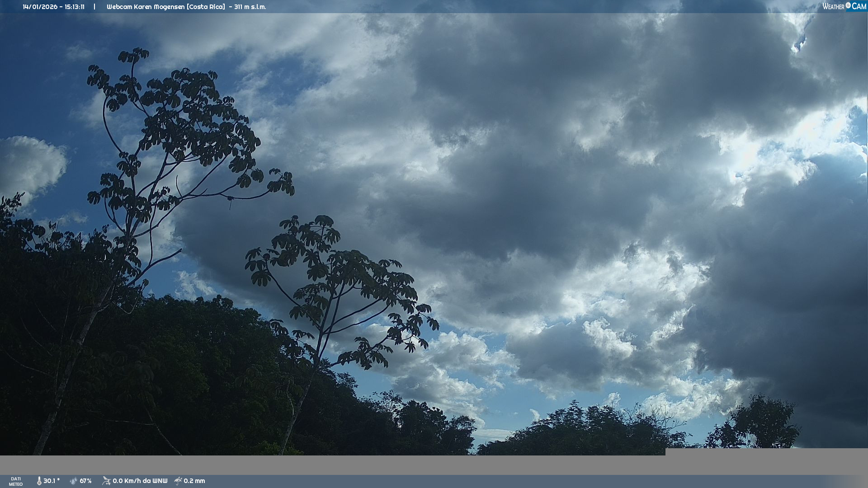Click the 67% humidity value

point(85,481)
